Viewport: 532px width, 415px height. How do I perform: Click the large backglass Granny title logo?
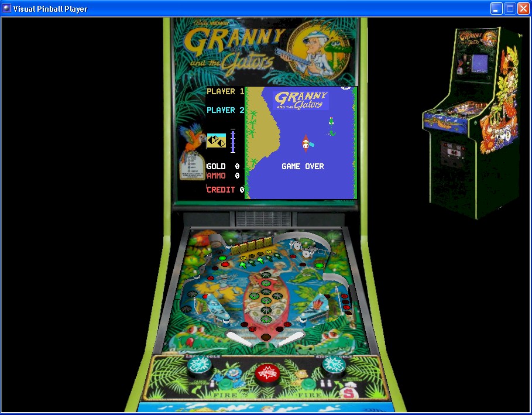click(x=234, y=52)
